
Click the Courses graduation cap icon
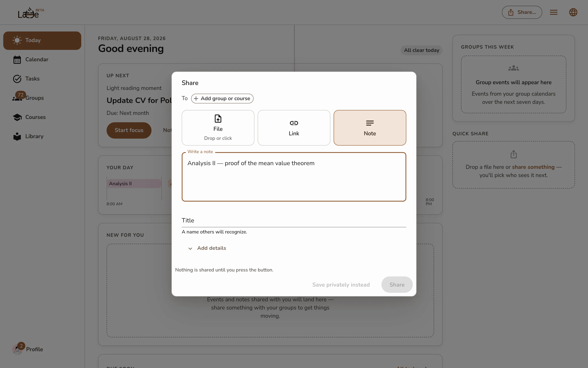(x=17, y=117)
